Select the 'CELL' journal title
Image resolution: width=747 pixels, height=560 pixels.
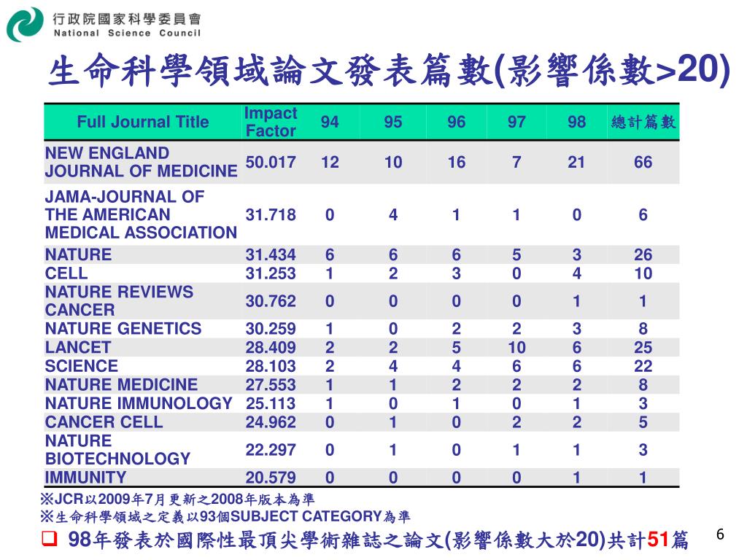coord(66,273)
